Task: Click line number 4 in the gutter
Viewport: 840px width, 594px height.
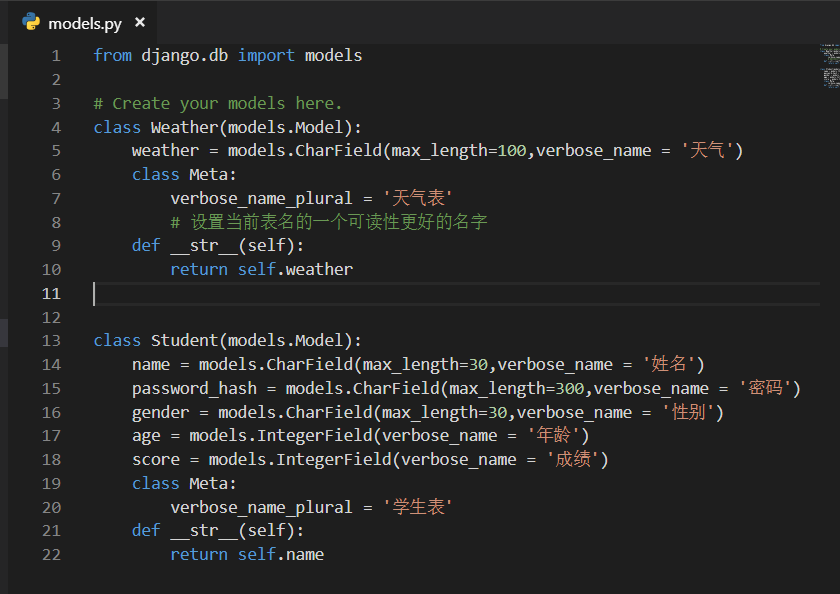Action: point(56,127)
